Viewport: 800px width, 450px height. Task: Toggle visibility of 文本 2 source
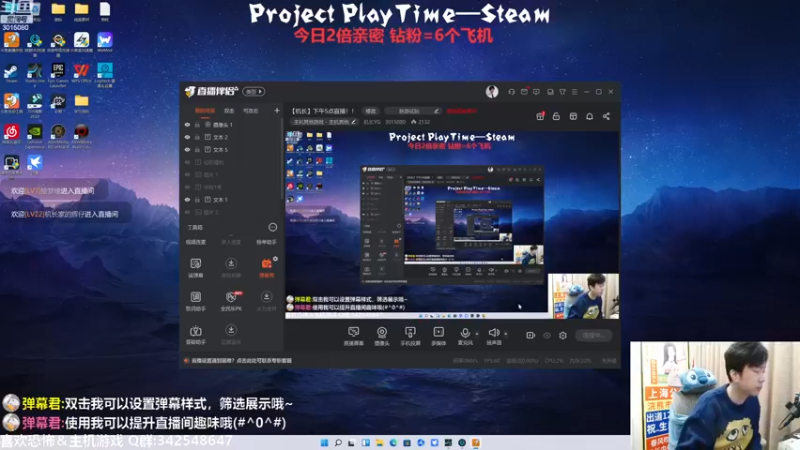(x=187, y=137)
